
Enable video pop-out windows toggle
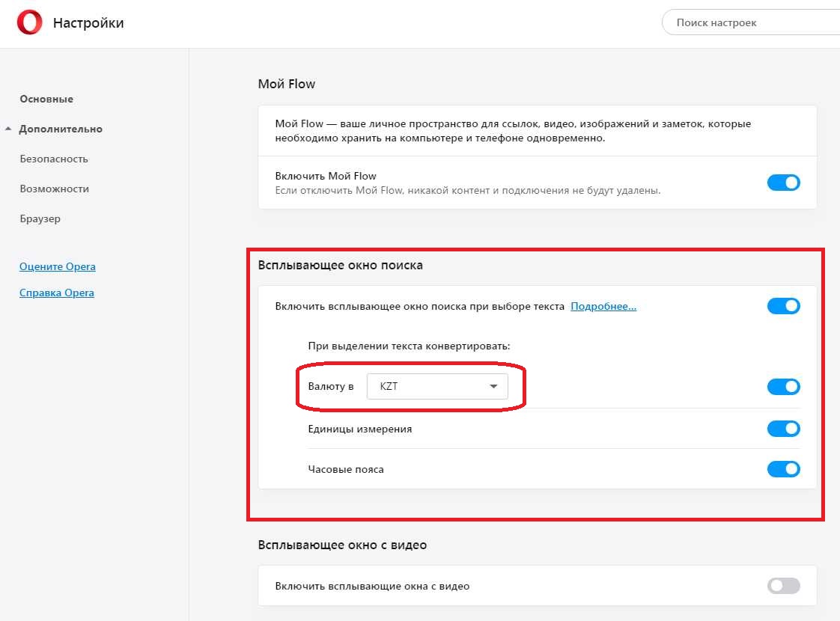[x=783, y=586]
